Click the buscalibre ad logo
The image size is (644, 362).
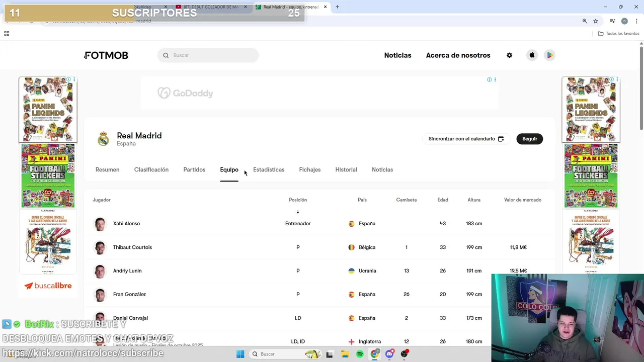coord(48,286)
